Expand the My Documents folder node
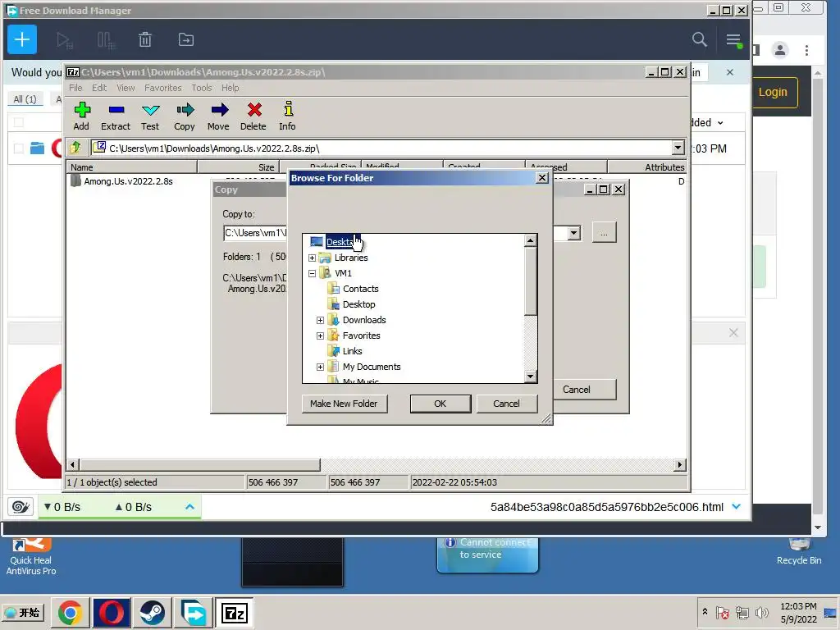Viewport: 840px width, 630px height. pos(321,367)
